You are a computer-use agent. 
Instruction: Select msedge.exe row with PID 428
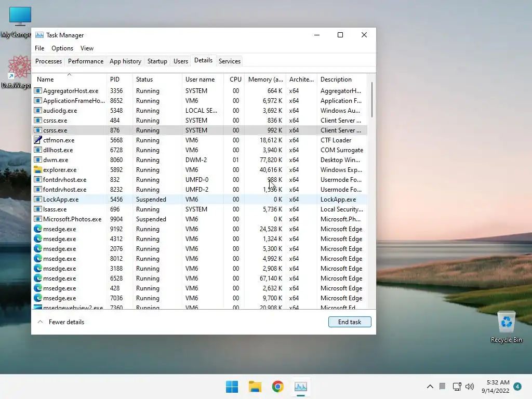click(x=200, y=288)
